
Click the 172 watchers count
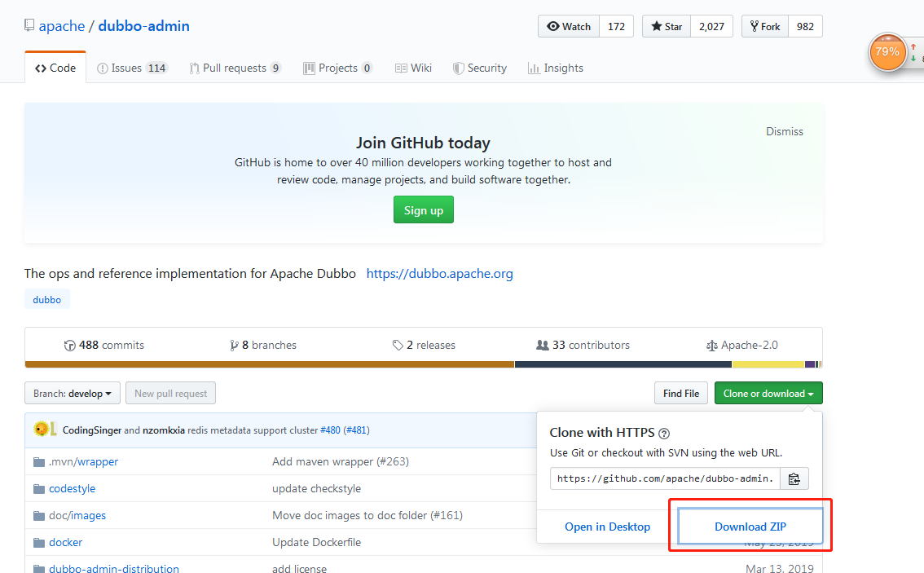[616, 27]
